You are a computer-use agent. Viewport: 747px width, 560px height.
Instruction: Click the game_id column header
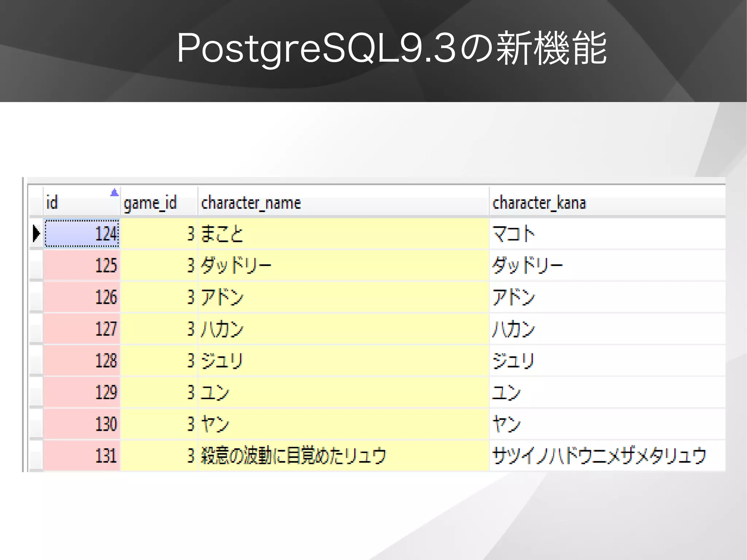pos(159,202)
